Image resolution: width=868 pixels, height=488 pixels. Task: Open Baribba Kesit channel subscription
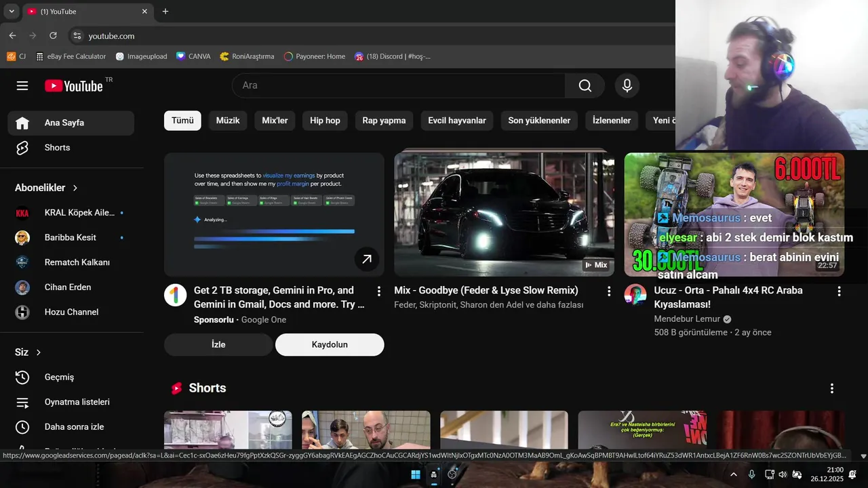point(71,238)
